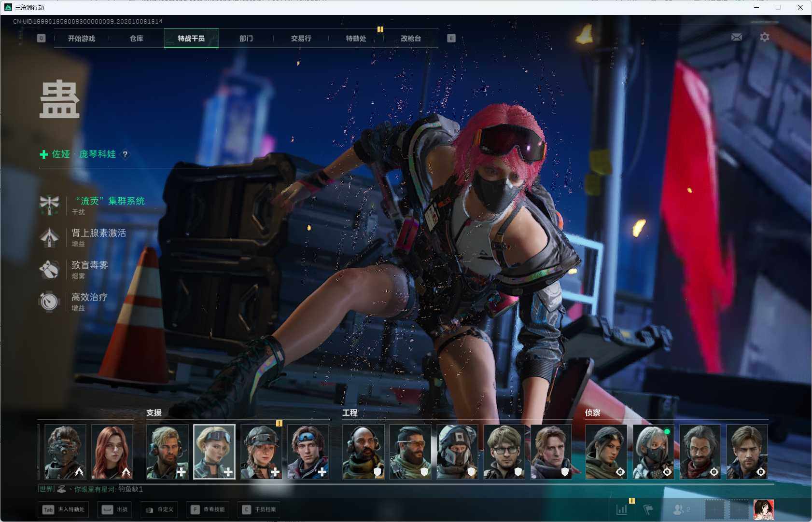Switch to the 仓库 tab
812x522 pixels.
[x=137, y=38]
